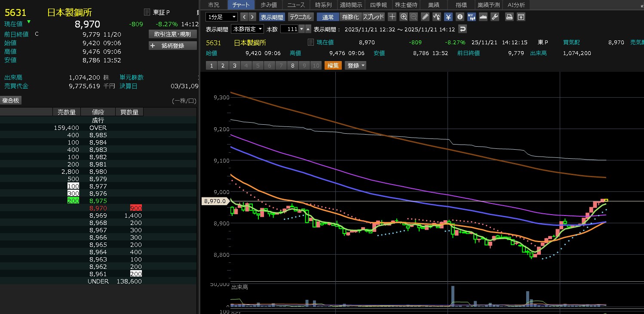Select the pencil drawing tool icon

click(x=425, y=17)
